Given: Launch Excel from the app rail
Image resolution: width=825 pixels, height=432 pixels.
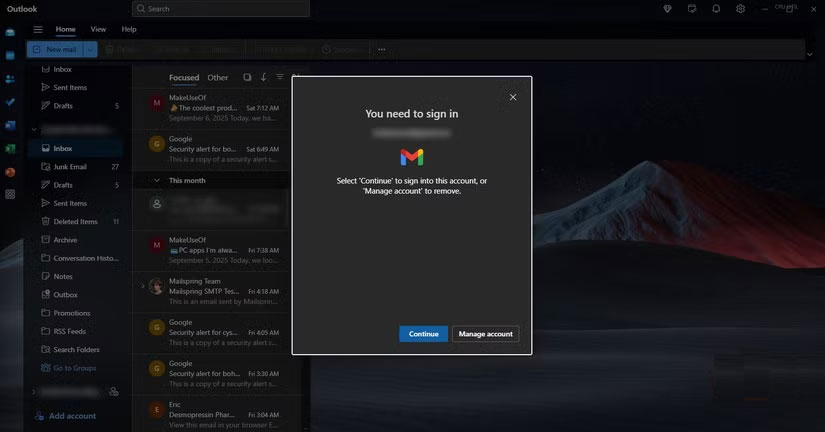Looking at the screenshot, I should [10, 148].
